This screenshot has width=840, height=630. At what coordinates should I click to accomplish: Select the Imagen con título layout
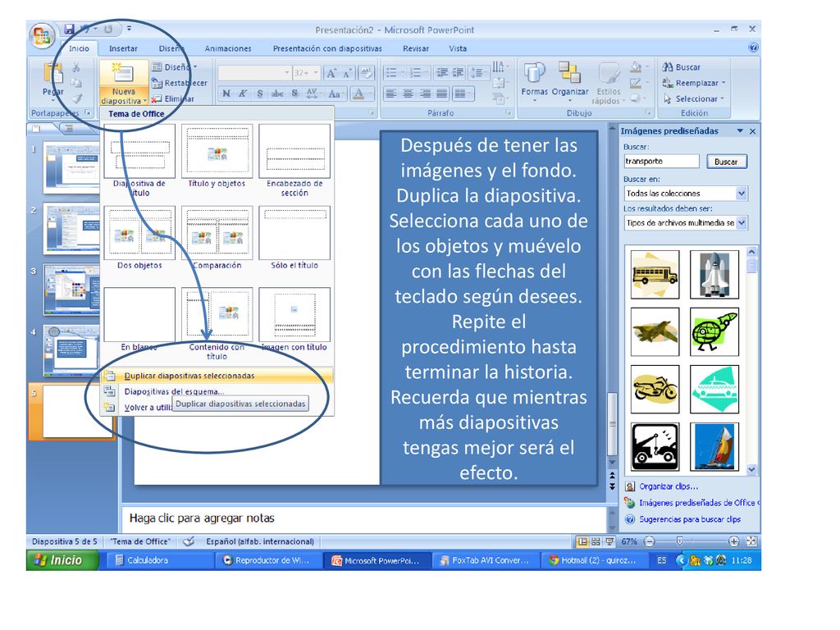tap(294, 320)
